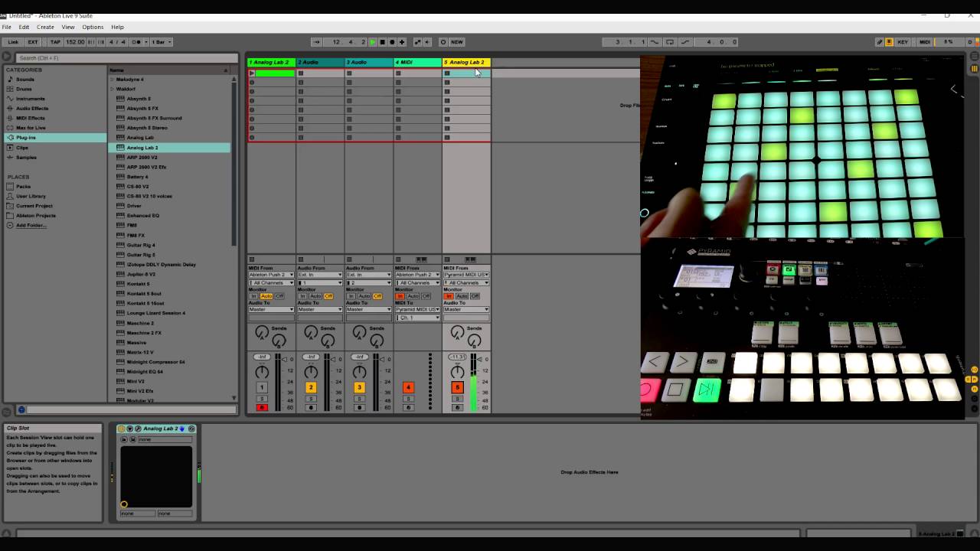
Task: Open the MIDI Effects category
Action: click(x=31, y=118)
